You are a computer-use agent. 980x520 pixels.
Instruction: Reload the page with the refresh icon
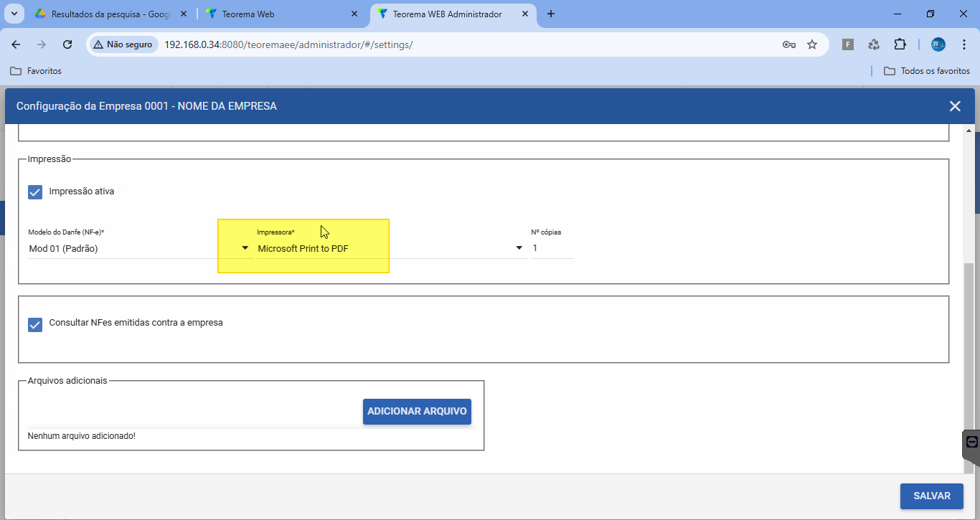click(67, 44)
